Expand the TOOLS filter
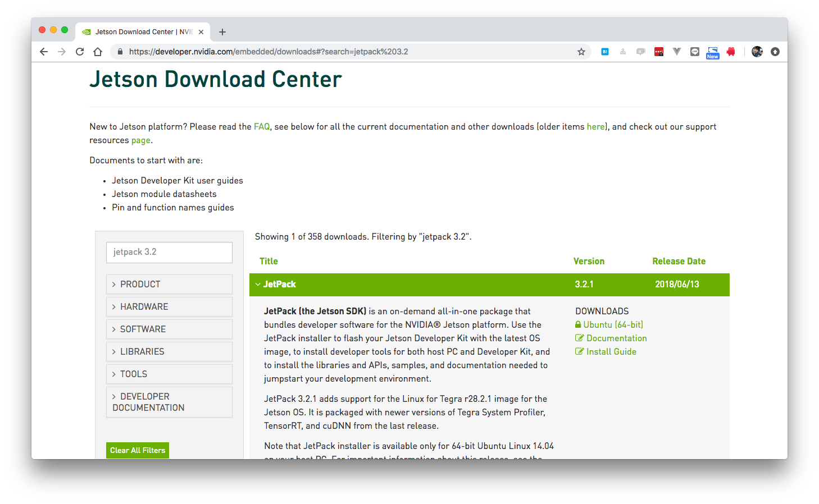Screen dimensions: 819x504 click(x=169, y=374)
